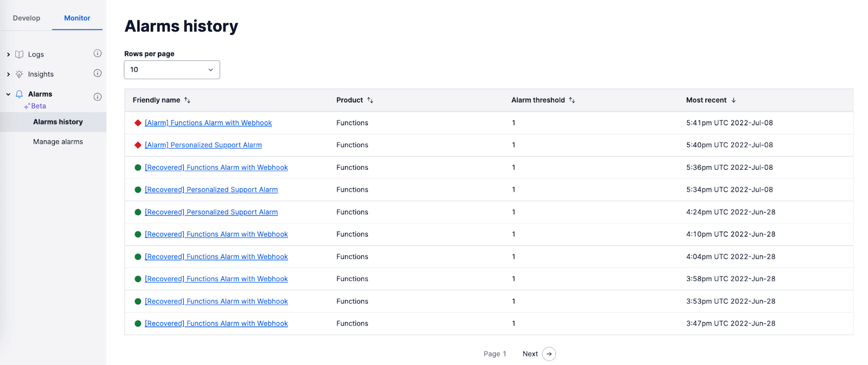Expand the Insights section chevron
The image size is (868, 365).
[x=8, y=74]
